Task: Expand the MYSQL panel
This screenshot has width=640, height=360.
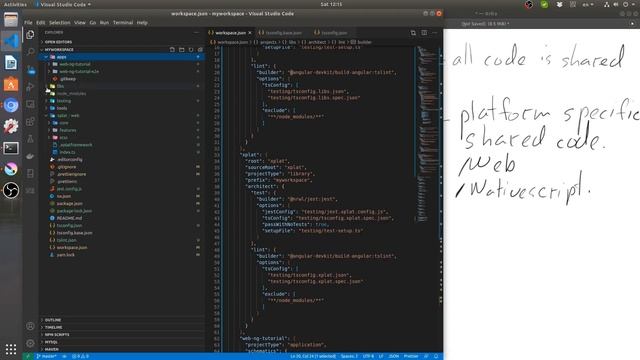Action: point(122,342)
